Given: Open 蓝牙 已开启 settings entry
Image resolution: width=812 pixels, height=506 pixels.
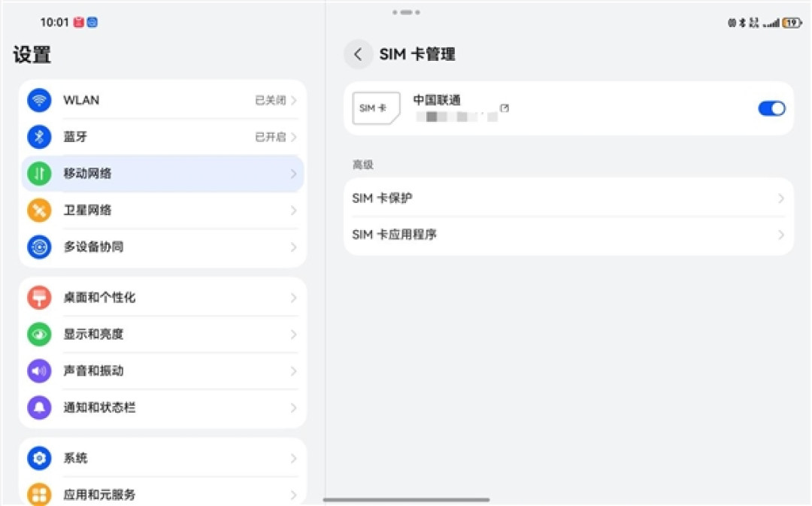Looking at the screenshot, I should (x=162, y=137).
